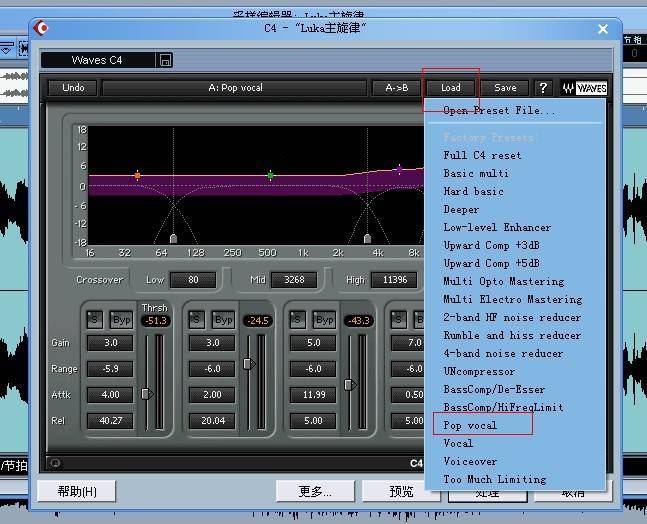Click the 预览 preview button

click(x=401, y=491)
